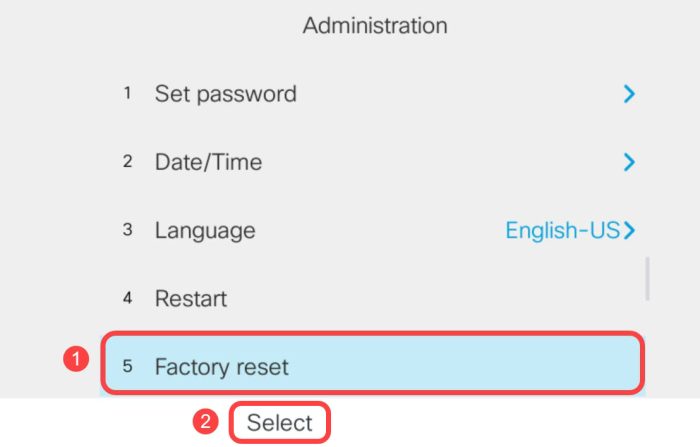Click the Administration screen title
The image size is (700, 447).
click(x=375, y=24)
